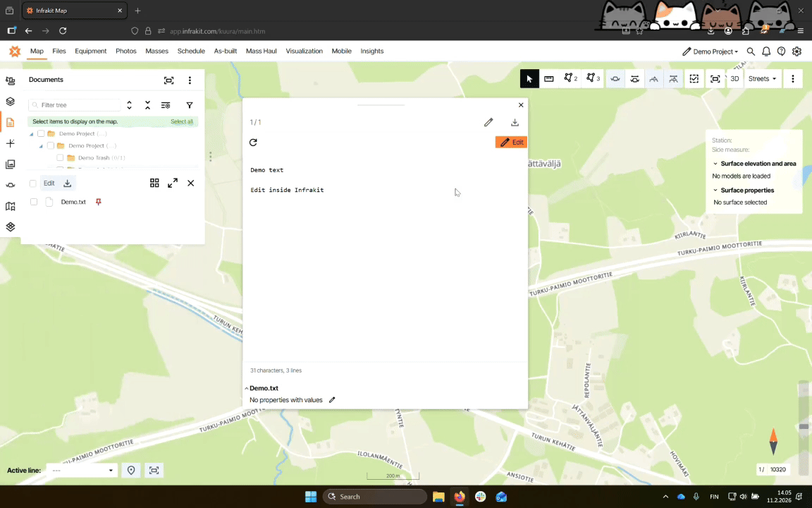Expand the file list panel fullscreen

pyautogui.click(x=173, y=183)
